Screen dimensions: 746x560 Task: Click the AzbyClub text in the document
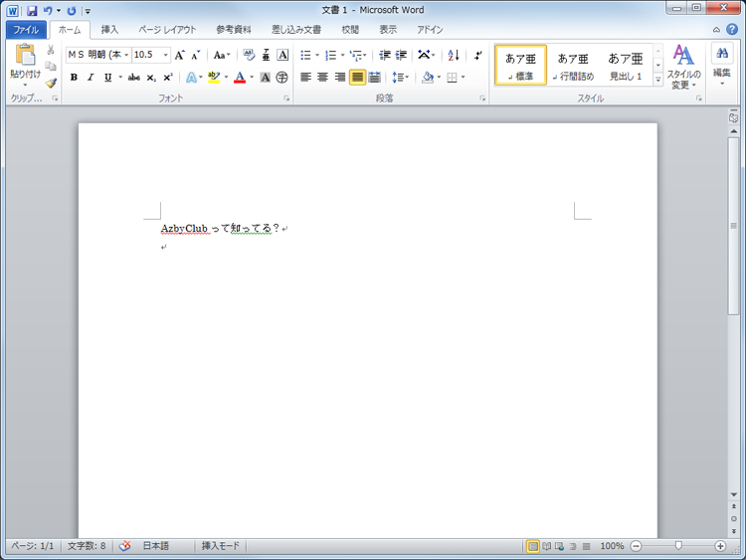[x=185, y=229]
